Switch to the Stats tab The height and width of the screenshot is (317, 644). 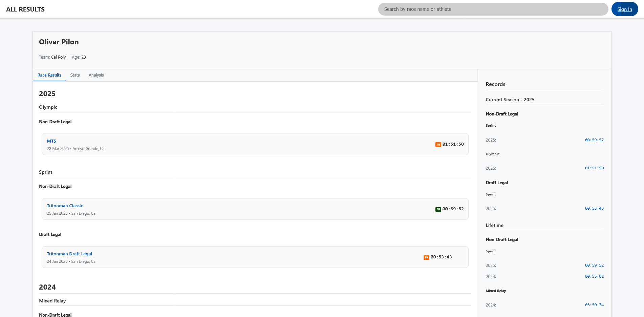click(75, 75)
